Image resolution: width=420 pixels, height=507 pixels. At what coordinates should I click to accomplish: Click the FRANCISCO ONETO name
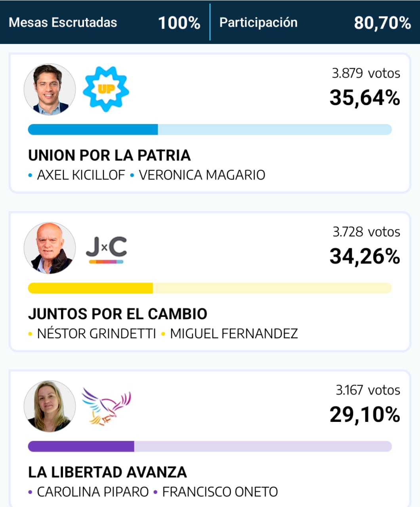click(x=220, y=492)
